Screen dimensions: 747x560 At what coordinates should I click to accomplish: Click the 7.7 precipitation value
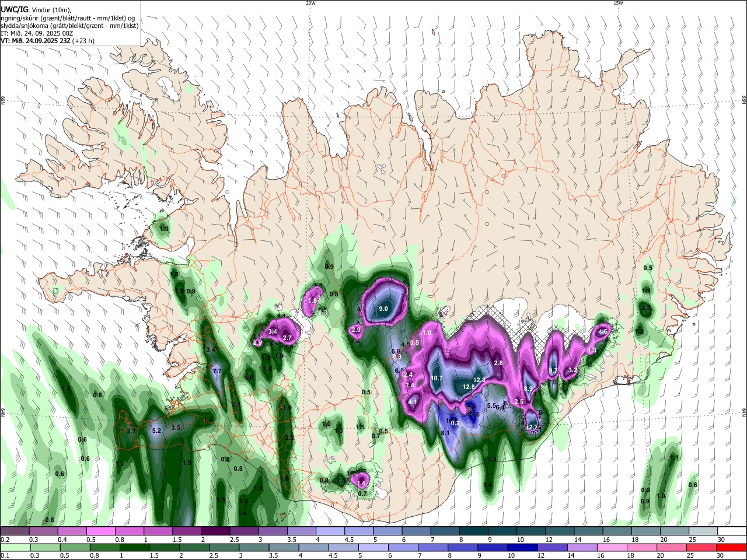pos(217,371)
